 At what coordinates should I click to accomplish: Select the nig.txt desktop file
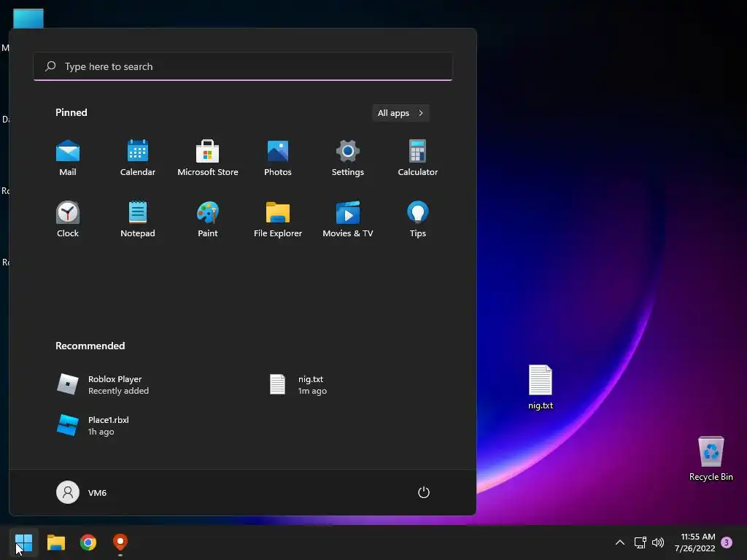tap(541, 387)
